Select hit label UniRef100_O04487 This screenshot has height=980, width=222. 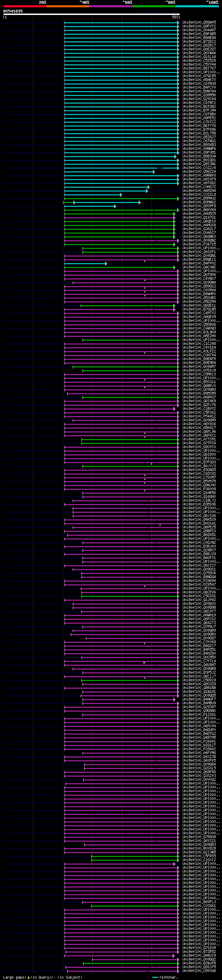199,30
